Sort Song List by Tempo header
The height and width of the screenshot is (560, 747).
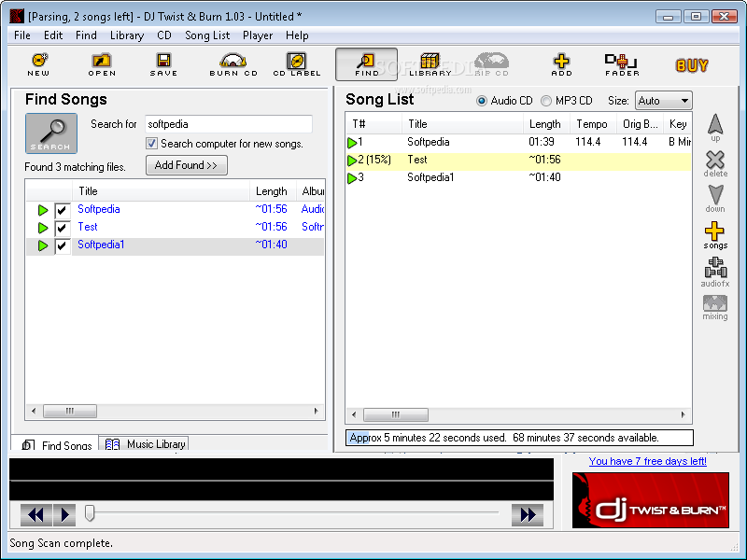(x=593, y=124)
